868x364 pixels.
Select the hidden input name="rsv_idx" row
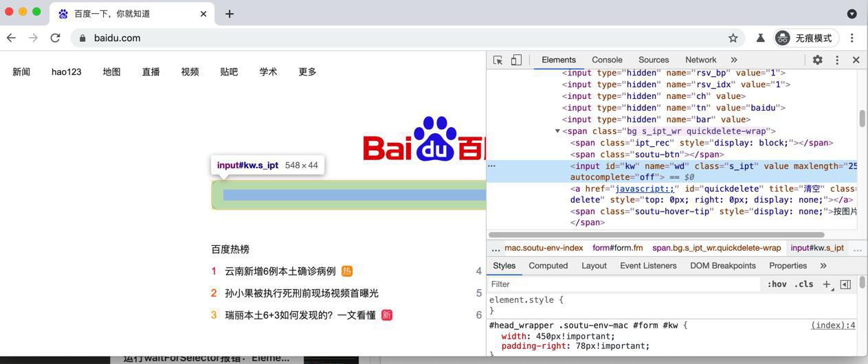click(x=676, y=84)
